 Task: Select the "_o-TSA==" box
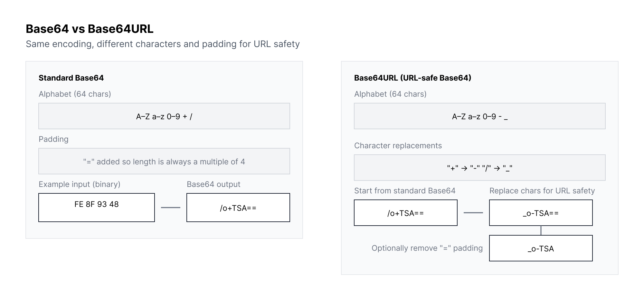pos(541,213)
